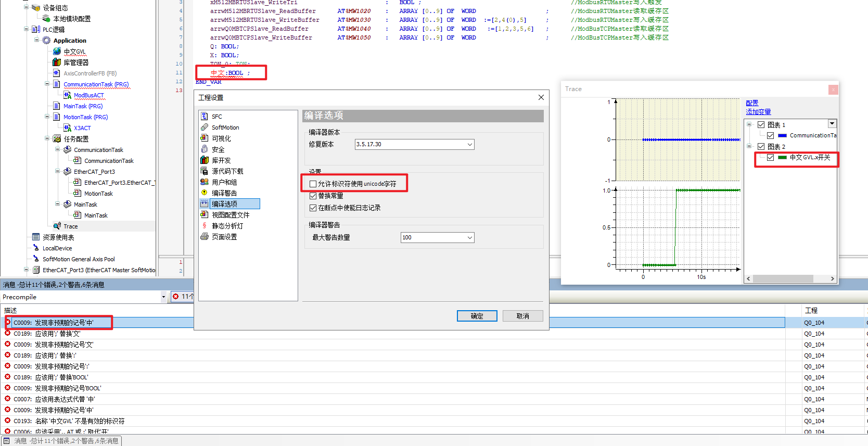The image size is (868, 446).
Task: Click the Trace icon in project tree
Action: (57, 226)
